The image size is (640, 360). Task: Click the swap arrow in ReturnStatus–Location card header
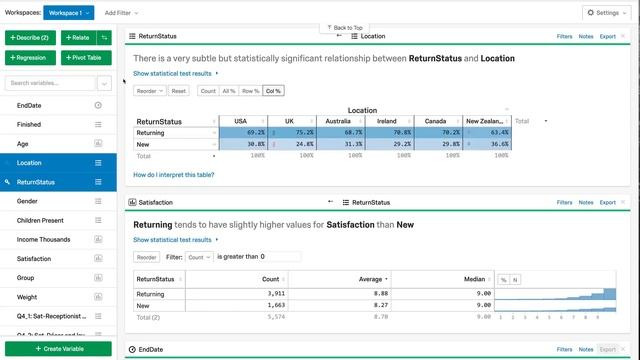click(339, 36)
